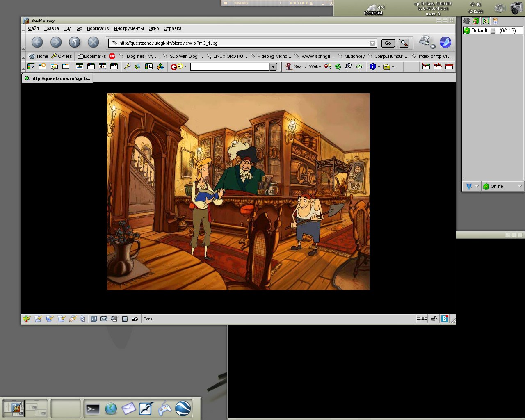Image resolution: width=525 pixels, height=420 pixels.
Task: Reload the page with the Reload button
Action: 75,42
